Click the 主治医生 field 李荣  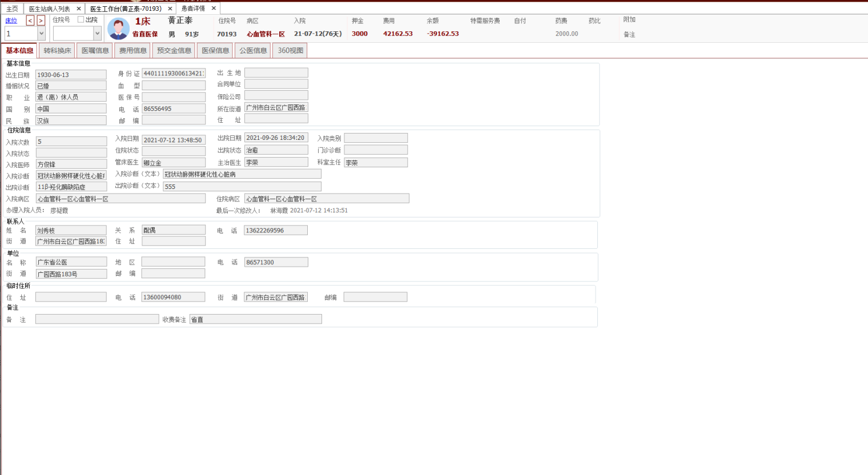[276, 162]
